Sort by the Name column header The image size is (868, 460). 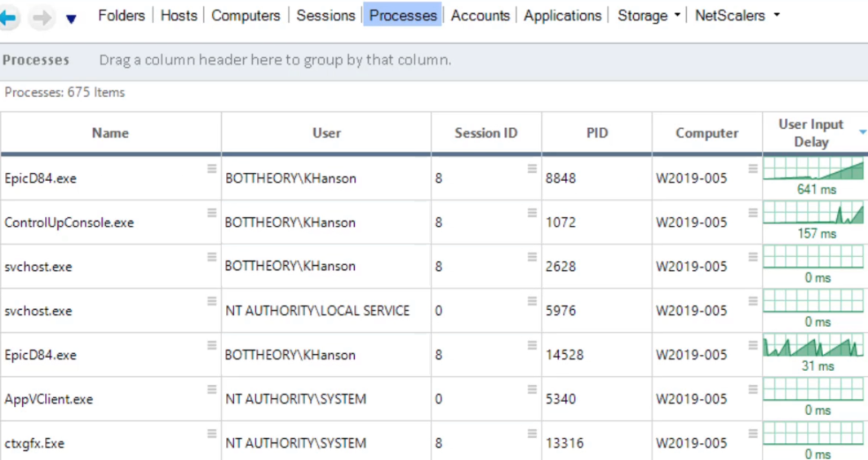[x=110, y=133]
